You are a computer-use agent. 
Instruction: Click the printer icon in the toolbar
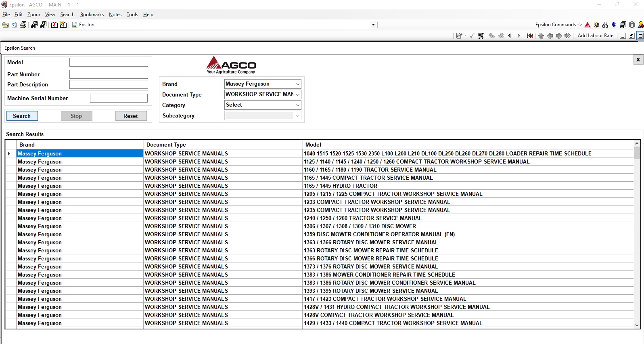(x=23, y=25)
